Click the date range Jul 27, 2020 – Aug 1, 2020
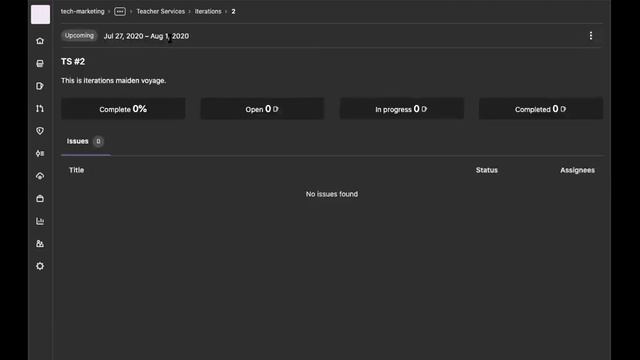Viewport: 640px width, 360px height. (x=146, y=36)
